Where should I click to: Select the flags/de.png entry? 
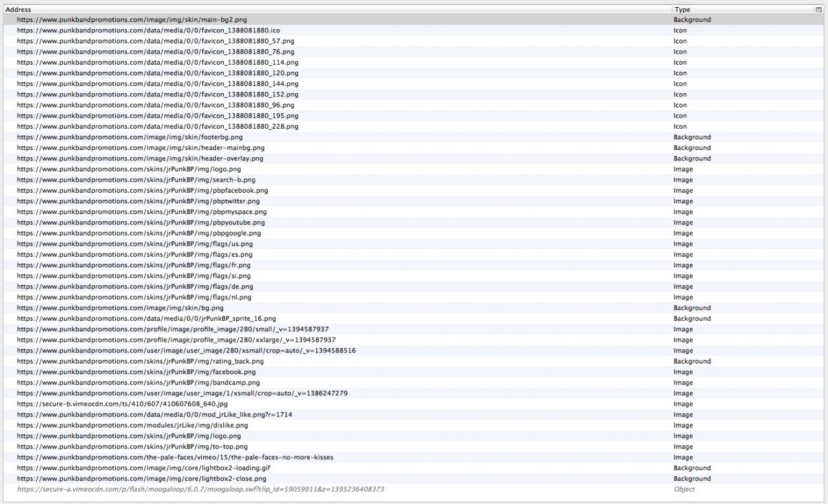pos(414,287)
